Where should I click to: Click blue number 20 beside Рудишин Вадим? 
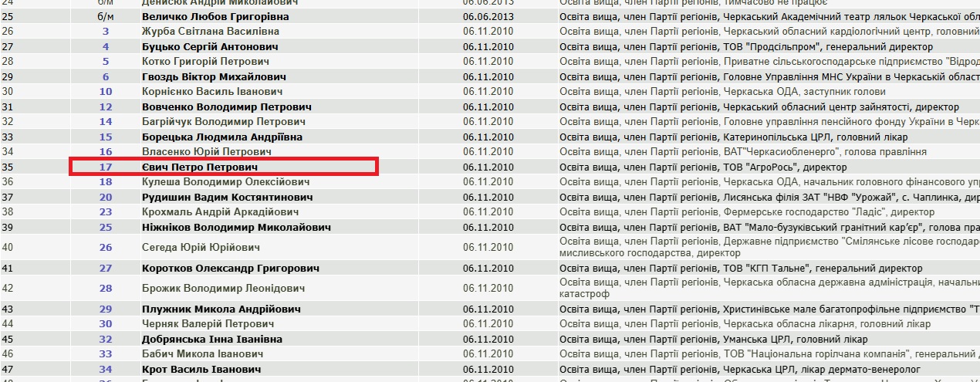[106, 197]
